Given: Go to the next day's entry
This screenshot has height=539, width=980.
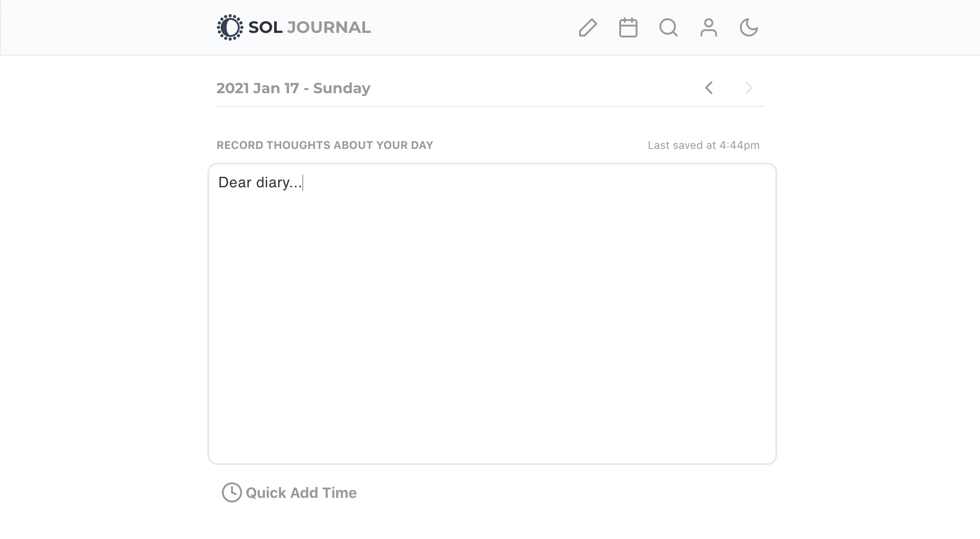Looking at the screenshot, I should [x=748, y=88].
